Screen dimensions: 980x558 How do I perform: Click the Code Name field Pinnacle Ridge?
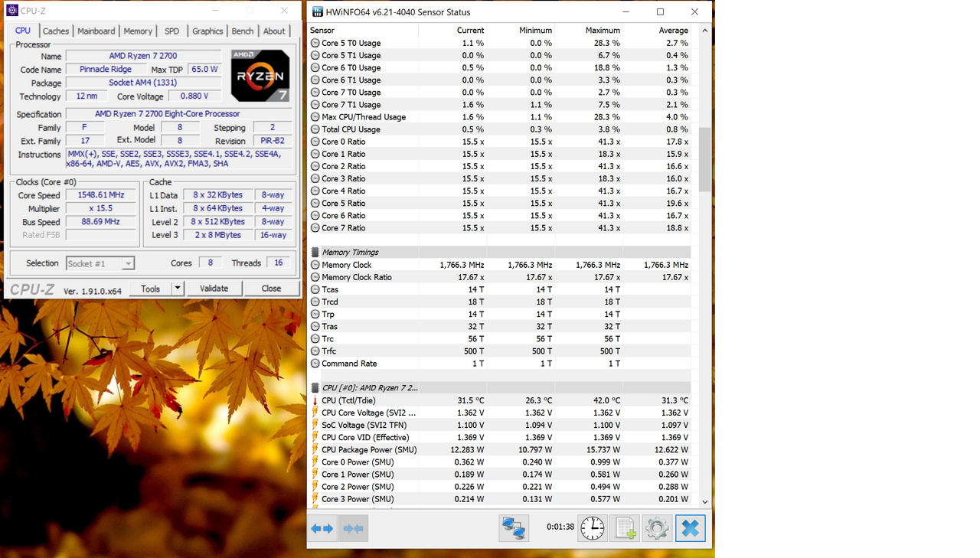(105, 69)
